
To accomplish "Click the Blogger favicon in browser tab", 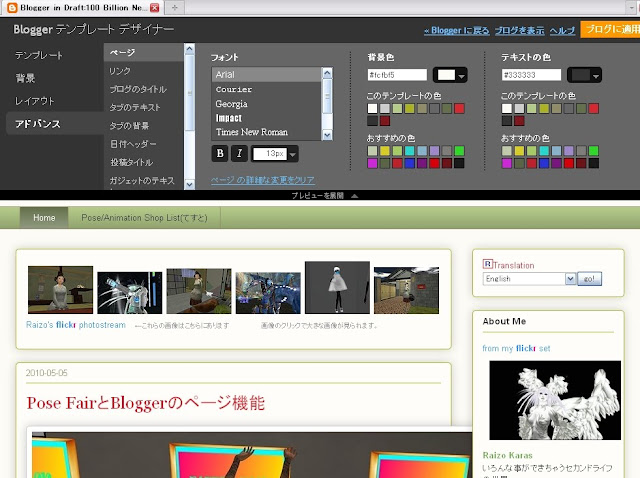I will coord(13,7).
